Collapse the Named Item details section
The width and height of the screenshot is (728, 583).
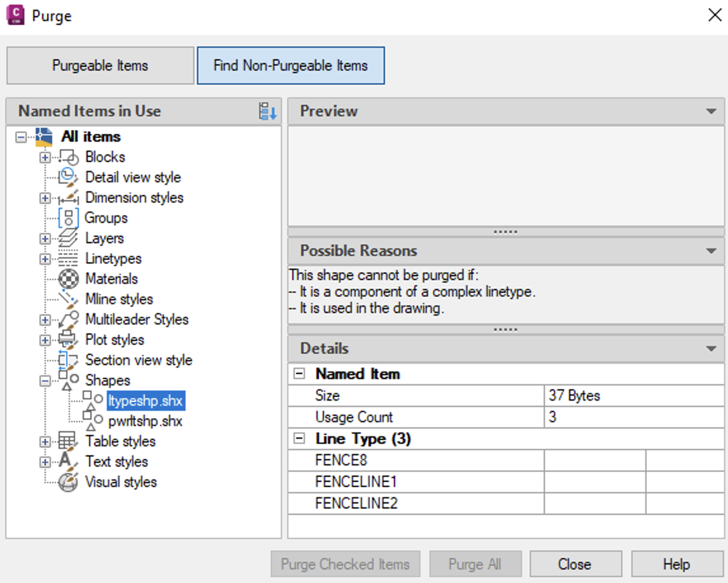[x=299, y=374]
